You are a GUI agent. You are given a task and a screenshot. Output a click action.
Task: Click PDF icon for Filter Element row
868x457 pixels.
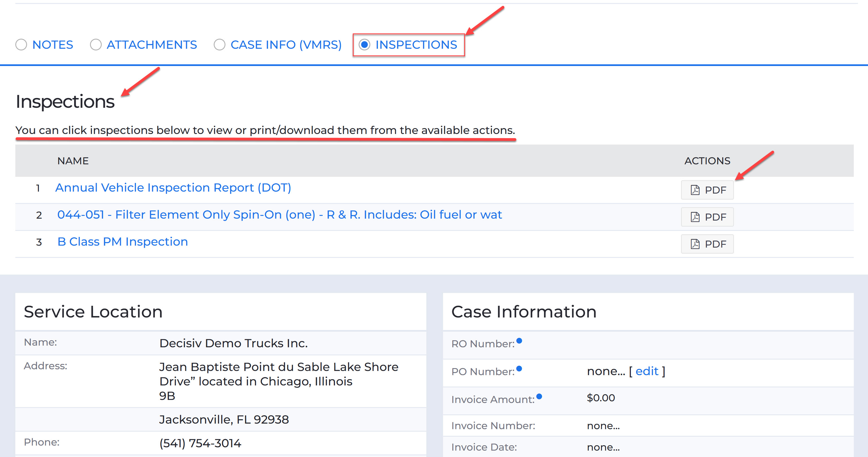[x=695, y=217]
